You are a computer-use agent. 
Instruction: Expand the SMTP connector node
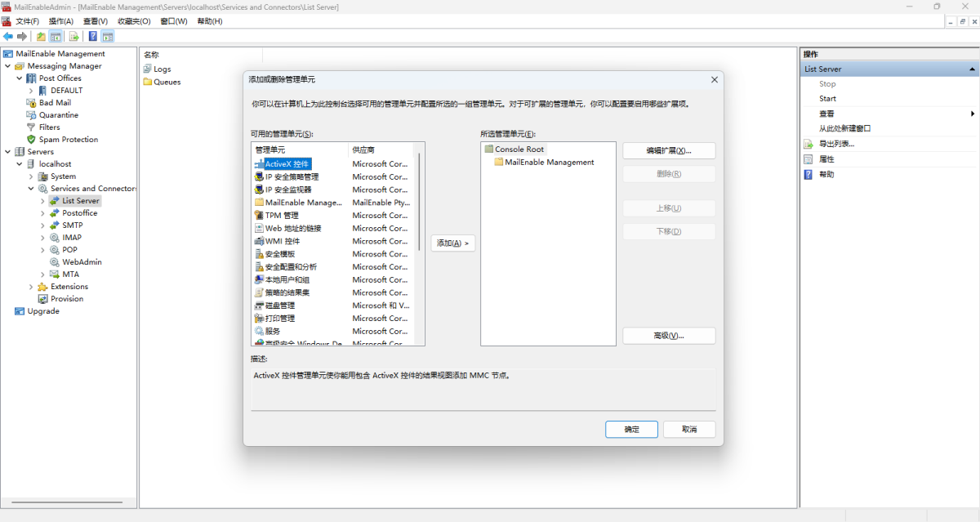tap(42, 225)
